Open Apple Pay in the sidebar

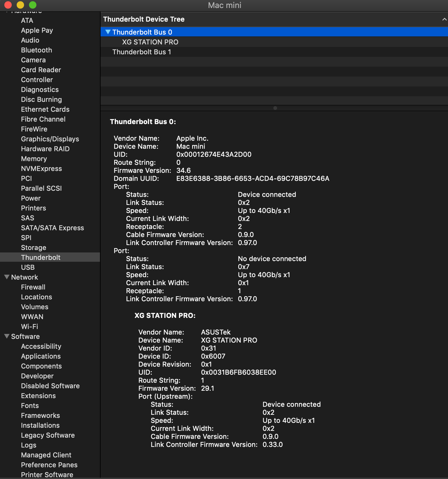pyautogui.click(x=37, y=30)
